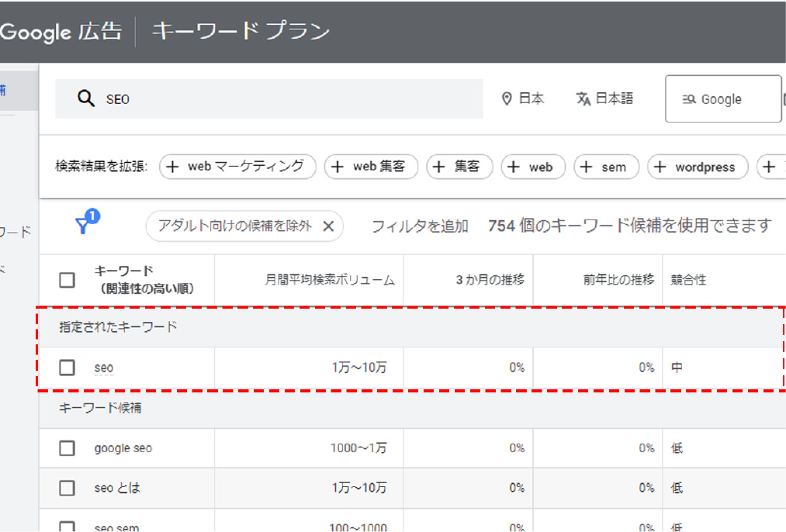
Task: Add the sem suggestion chip
Action: coord(606,166)
